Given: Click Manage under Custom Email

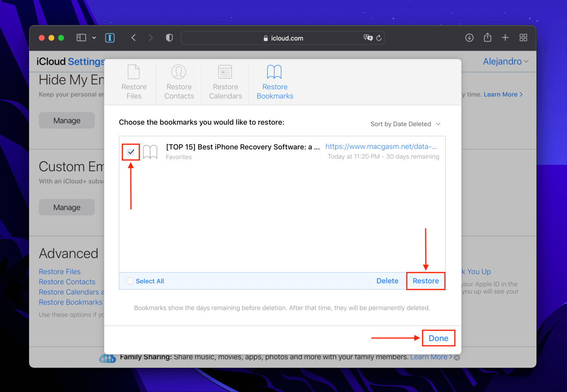Looking at the screenshot, I should 67,207.
